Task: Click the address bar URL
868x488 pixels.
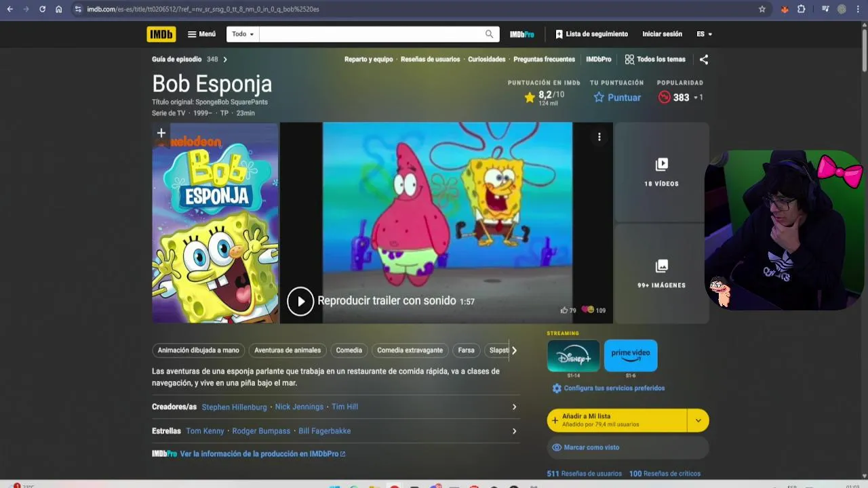Action: 203,9
